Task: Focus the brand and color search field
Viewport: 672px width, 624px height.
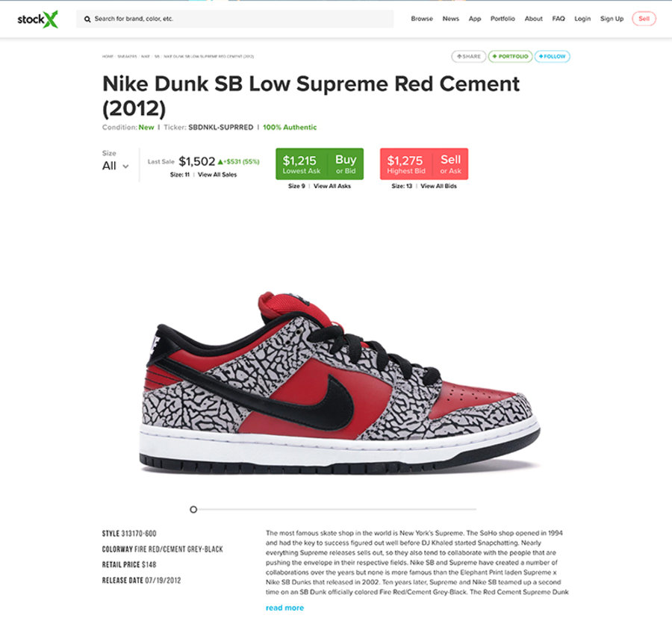Action: pos(235,19)
